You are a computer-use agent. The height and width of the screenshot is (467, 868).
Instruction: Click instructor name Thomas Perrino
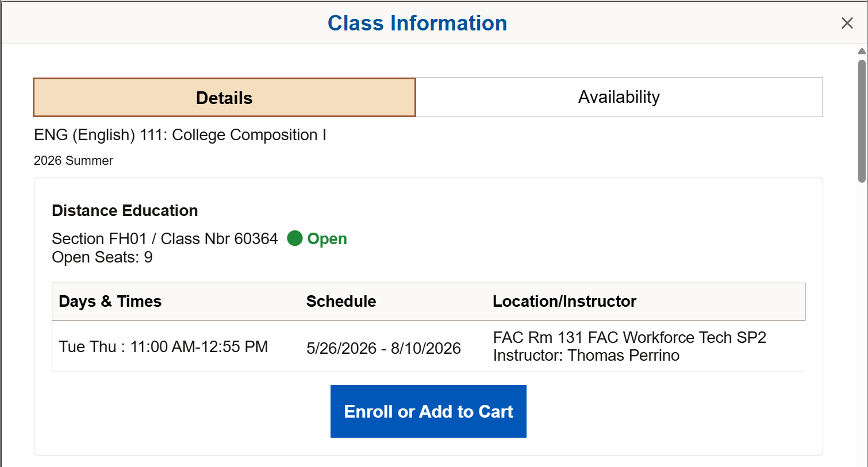[624, 356]
